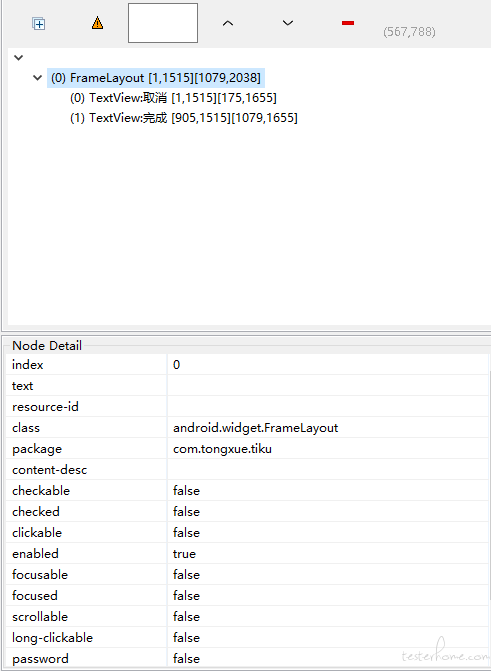Click the password property row
Screen dimensions: 491x671
point(247,658)
